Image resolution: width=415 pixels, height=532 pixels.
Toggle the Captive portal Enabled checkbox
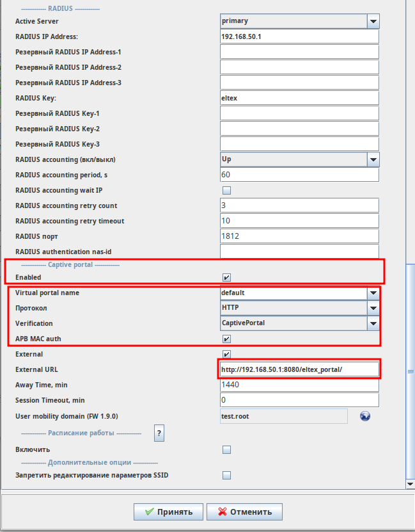coord(226,277)
